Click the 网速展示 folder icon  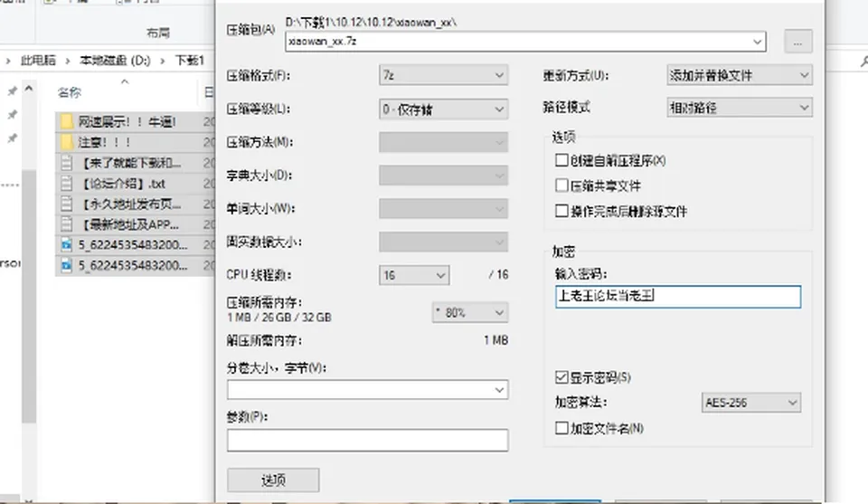pos(67,122)
